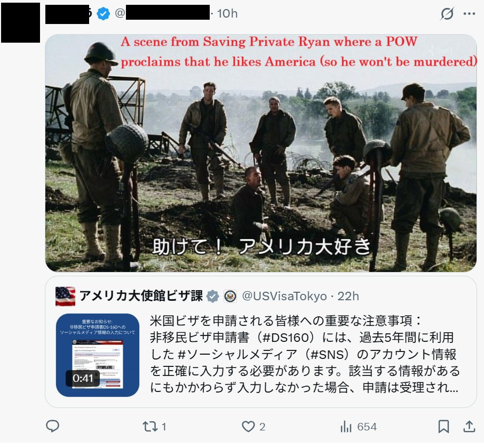Click the government seal affiliation badge

[230, 296]
